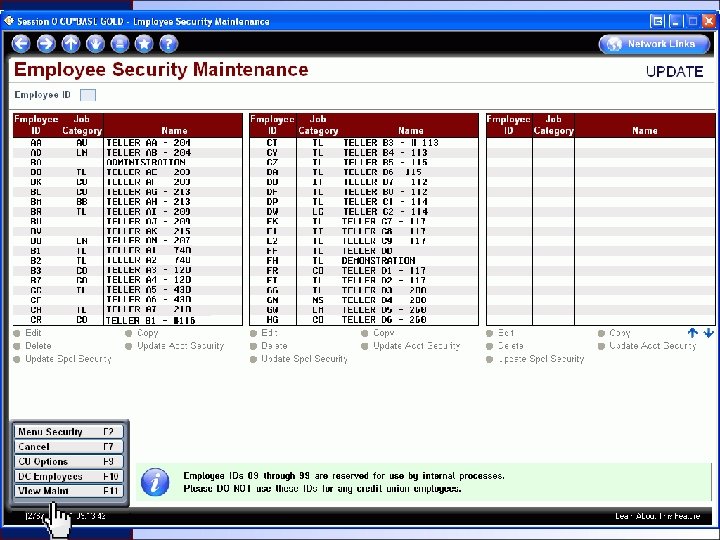Click the Back arrow toolbar icon
The image size is (720, 540).
[x=21, y=44]
